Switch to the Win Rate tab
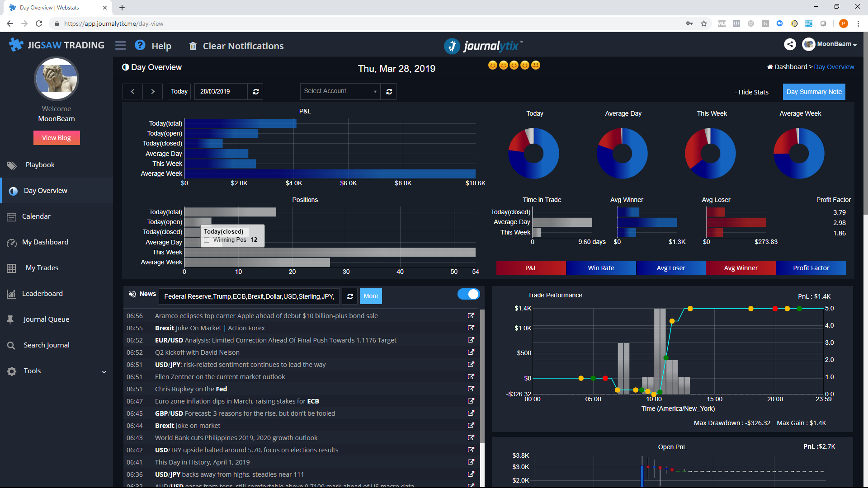 point(601,268)
